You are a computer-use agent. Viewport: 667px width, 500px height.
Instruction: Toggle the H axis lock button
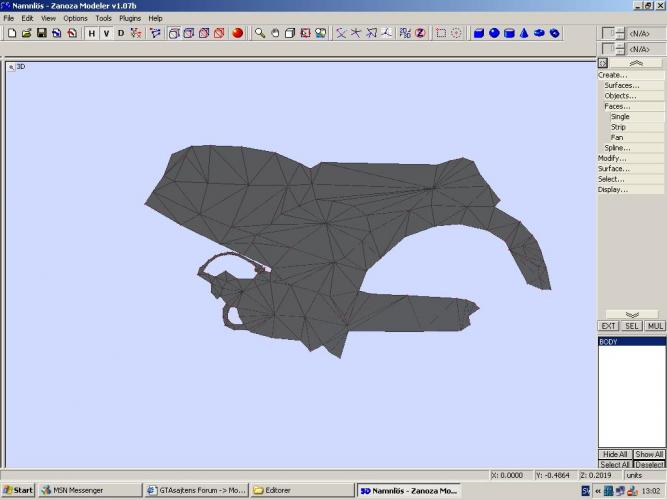[91, 33]
